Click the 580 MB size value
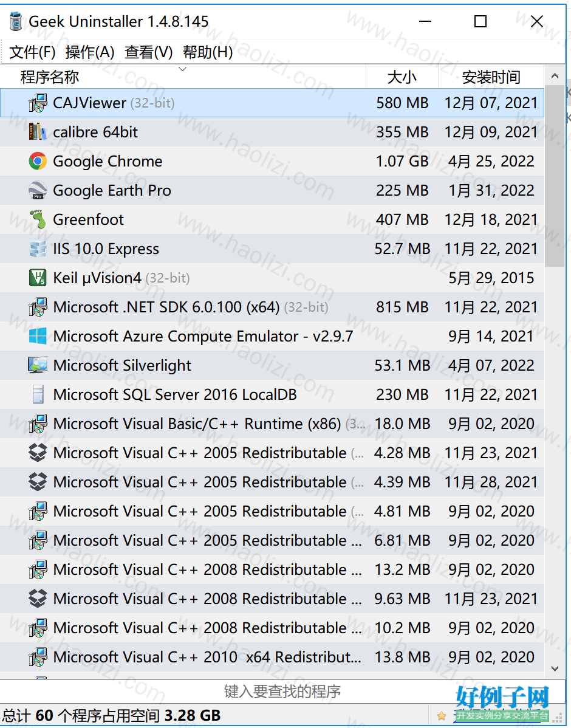Screen dimensions: 571x728 (x=402, y=103)
